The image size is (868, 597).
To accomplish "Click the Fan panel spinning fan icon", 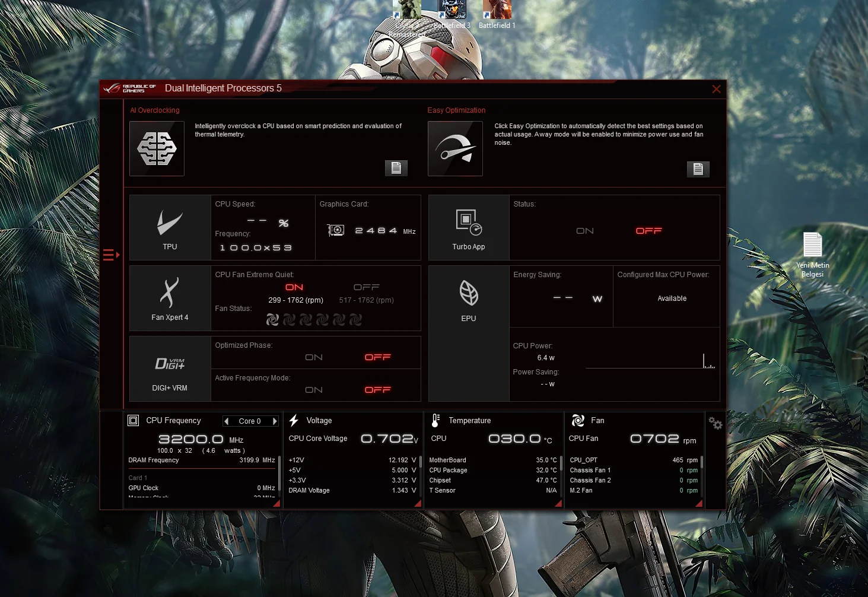I will pyautogui.click(x=578, y=421).
